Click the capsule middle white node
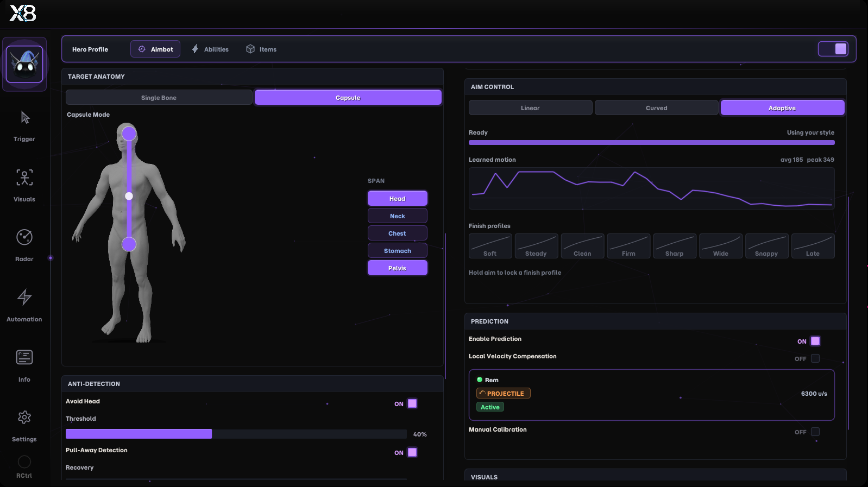This screenshot has width=868, height=487. tap(129, 196)
